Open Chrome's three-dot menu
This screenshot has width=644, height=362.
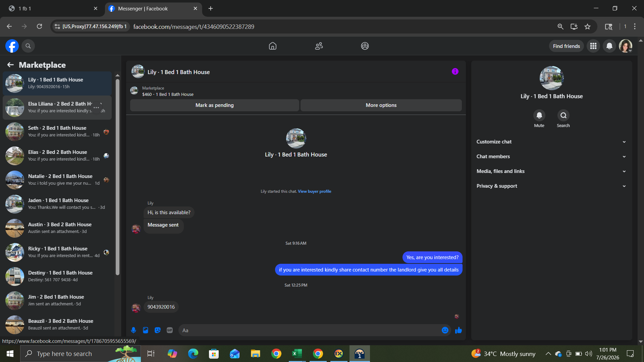coord(635,26)
